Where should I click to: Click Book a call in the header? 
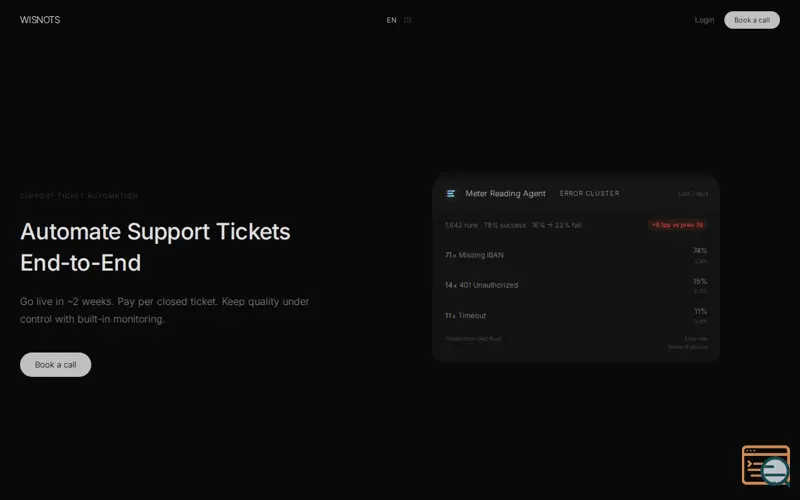pos(752,20)
